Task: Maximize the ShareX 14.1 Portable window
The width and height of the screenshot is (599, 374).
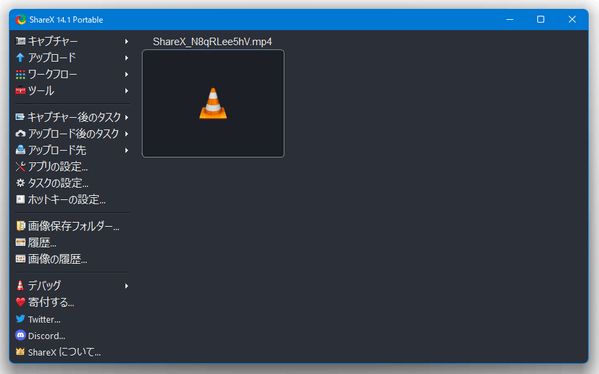Action: pyautogui.click(x=541, y=19)
